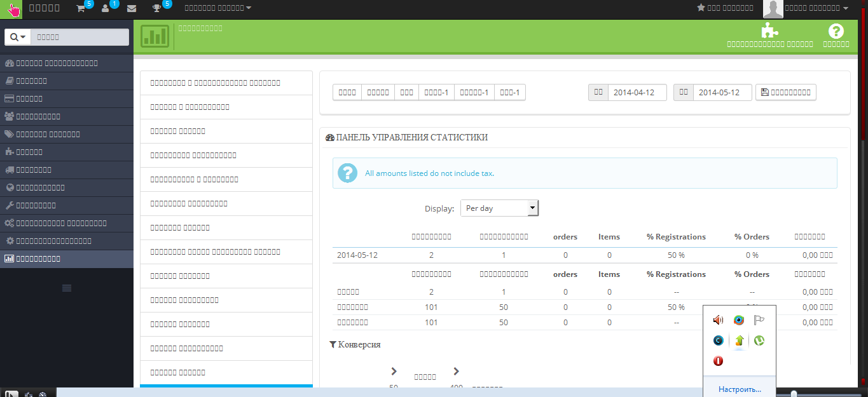
Task: Click the chevron arrow above the 50 value
Action: point(394,371)
